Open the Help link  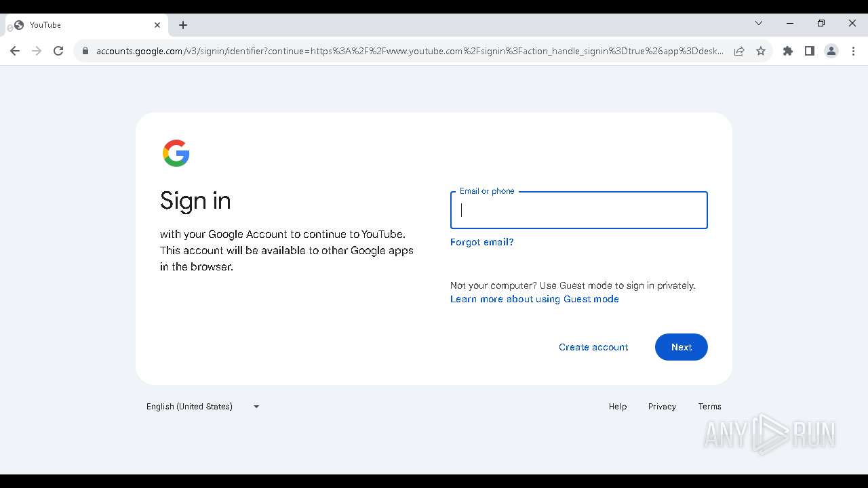click(618, 407)
